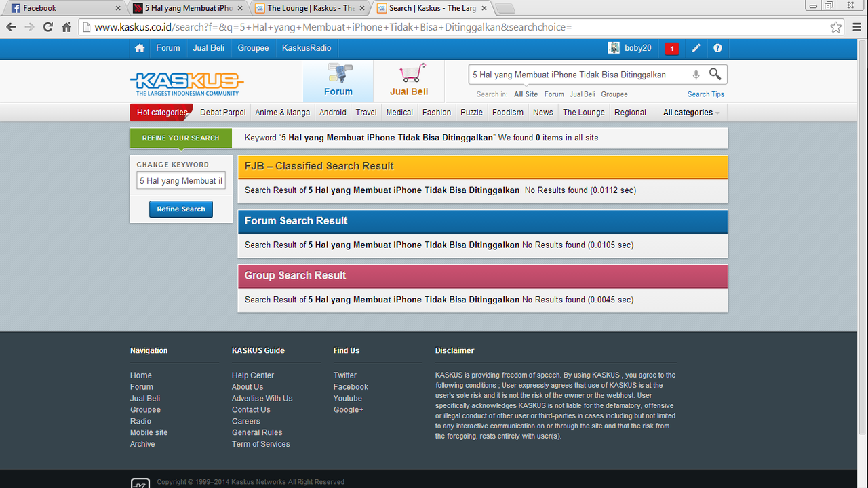This screenshot has height=488, width=868.
Task: Switch to the 5 Hal yang Membuat tab
Action: 189,8
